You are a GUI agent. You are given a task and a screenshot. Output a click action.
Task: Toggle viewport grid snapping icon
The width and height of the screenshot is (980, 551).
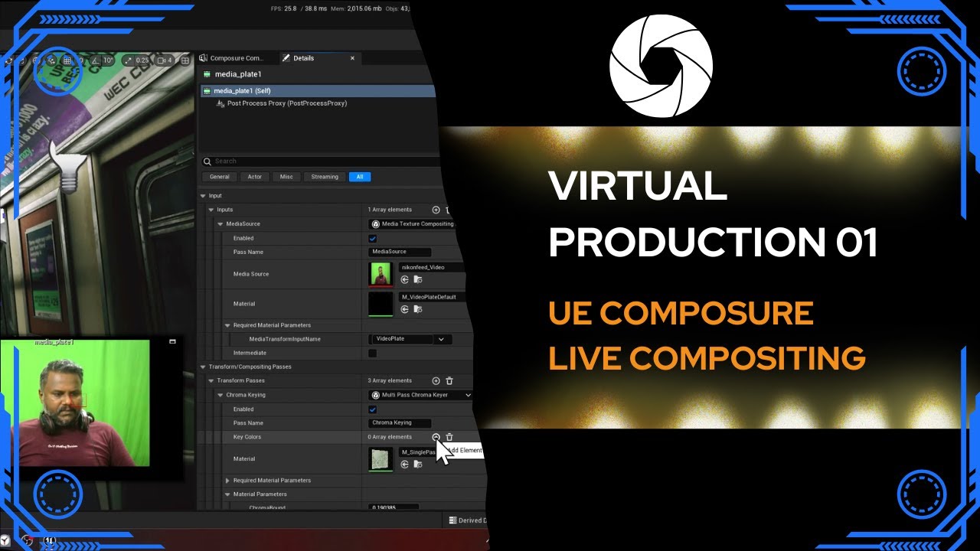tap(67, 60)
